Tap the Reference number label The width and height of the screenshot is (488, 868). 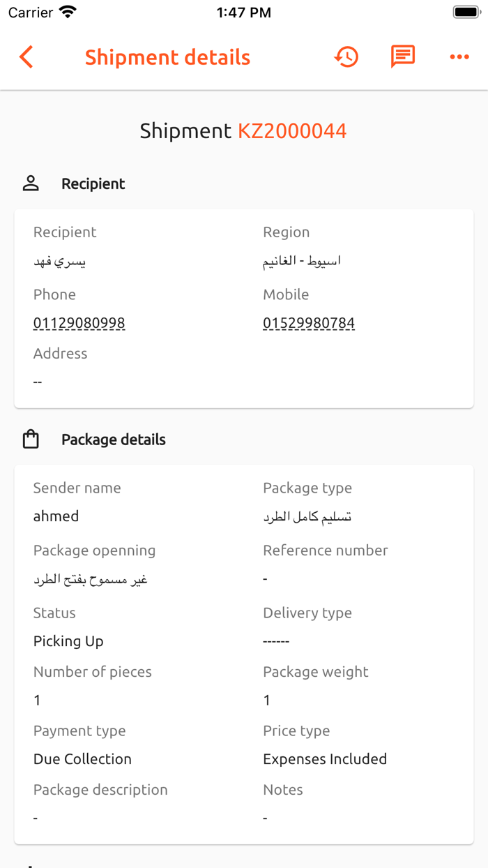326,551
